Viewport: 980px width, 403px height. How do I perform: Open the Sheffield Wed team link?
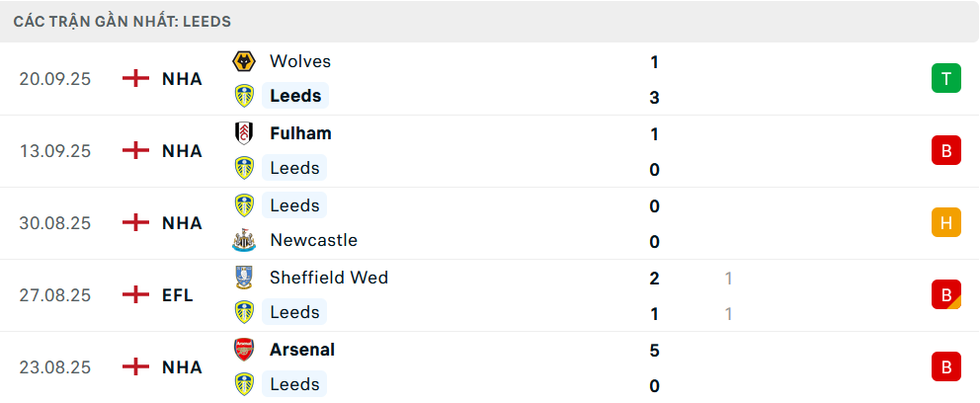coord(329,278)
